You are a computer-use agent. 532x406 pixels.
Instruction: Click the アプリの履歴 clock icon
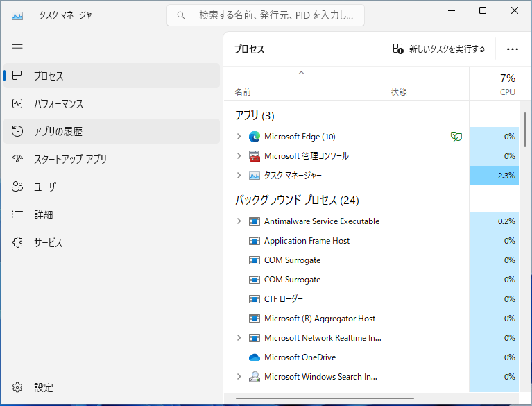point(17,131)
